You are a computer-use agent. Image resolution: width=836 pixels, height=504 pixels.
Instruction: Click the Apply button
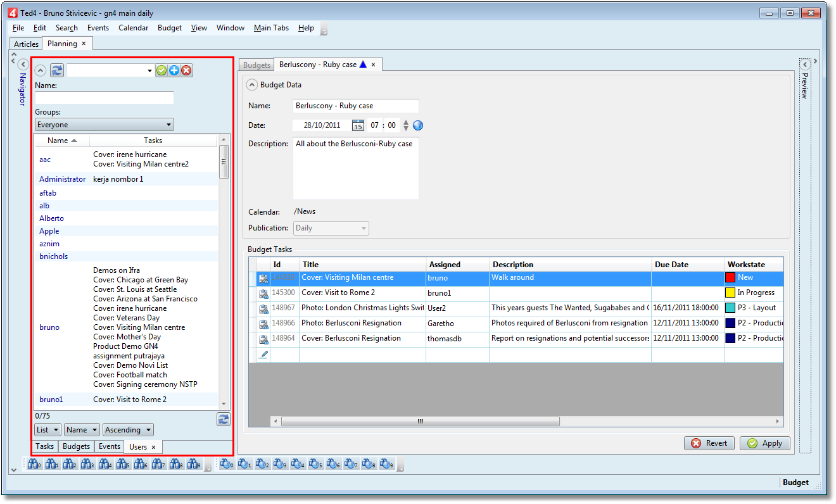(x=765, y=443)
